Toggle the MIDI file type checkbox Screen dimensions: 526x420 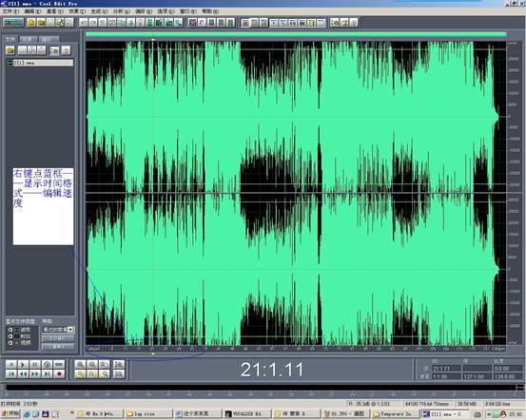point(10,336)
